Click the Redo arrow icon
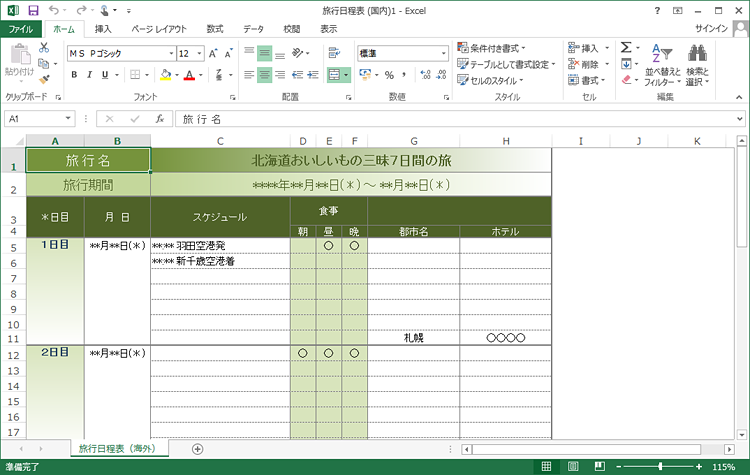Image resolution: width=750 pixels, height=475 pixels. click(x=81, y=10)
